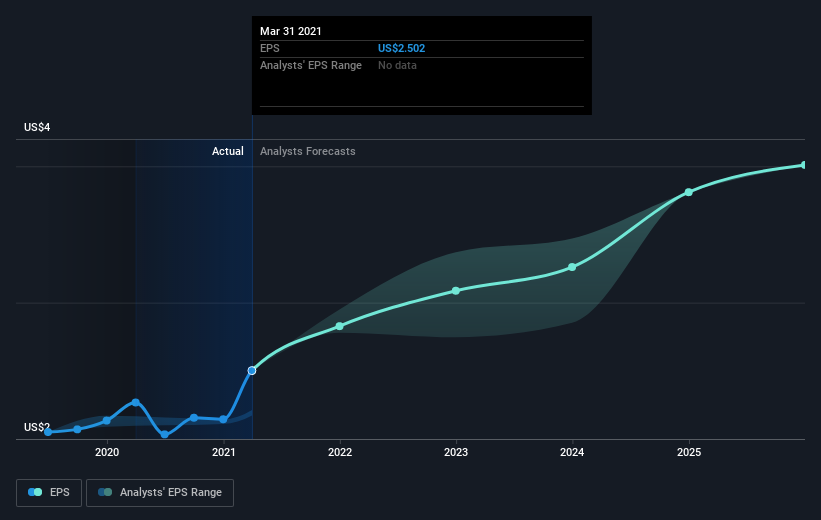Click the 2023 forecast EPS data point

coord(456,291)
